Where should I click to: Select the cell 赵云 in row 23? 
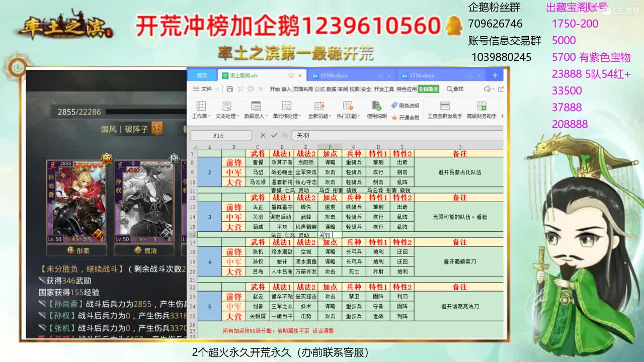tap(258, 297)
